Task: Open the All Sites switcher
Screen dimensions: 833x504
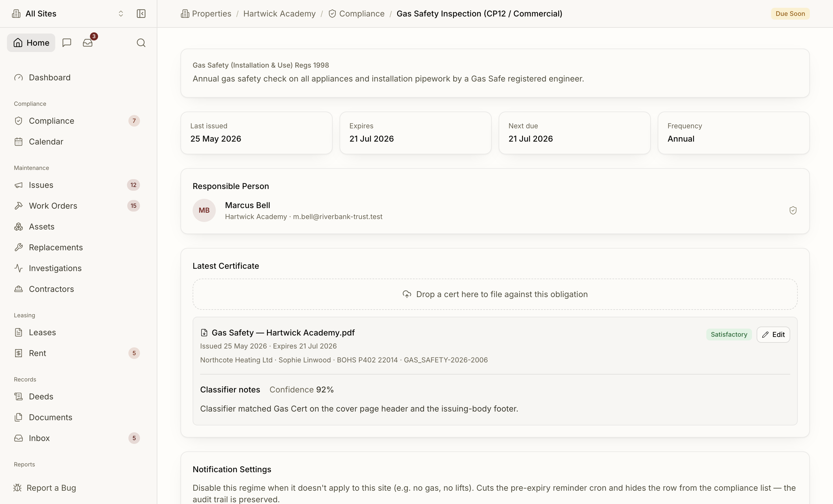Action: 68,14
